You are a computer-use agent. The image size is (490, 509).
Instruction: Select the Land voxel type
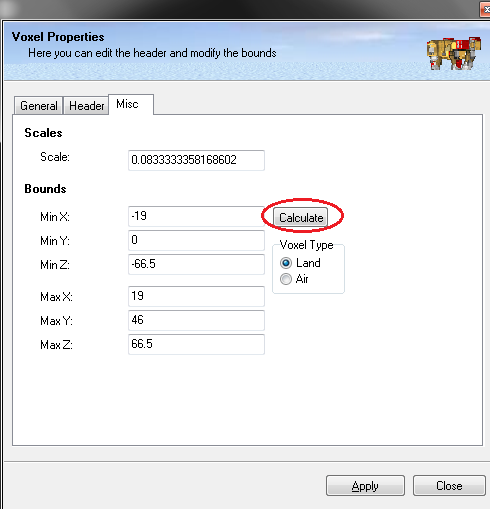click(x=286, y=263)
